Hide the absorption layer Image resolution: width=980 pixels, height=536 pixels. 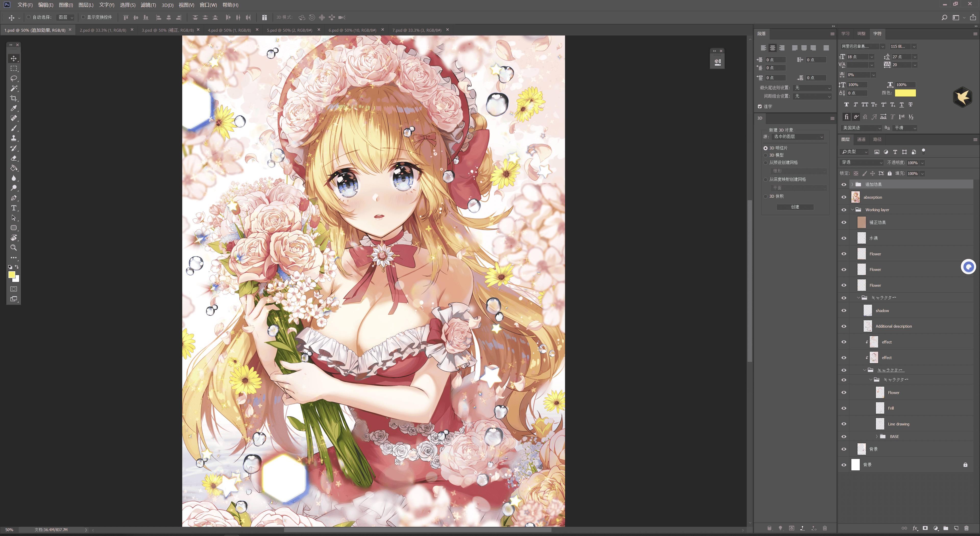[844, 197]
